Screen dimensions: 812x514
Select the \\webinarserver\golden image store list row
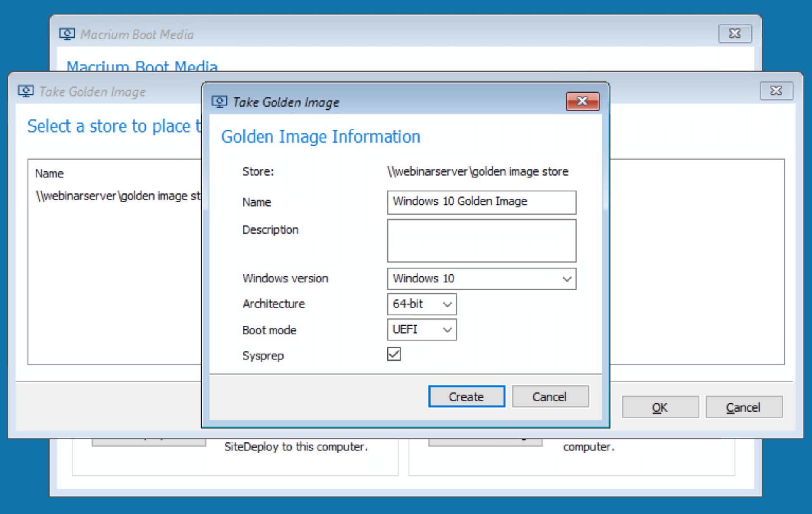pos(118,196)
